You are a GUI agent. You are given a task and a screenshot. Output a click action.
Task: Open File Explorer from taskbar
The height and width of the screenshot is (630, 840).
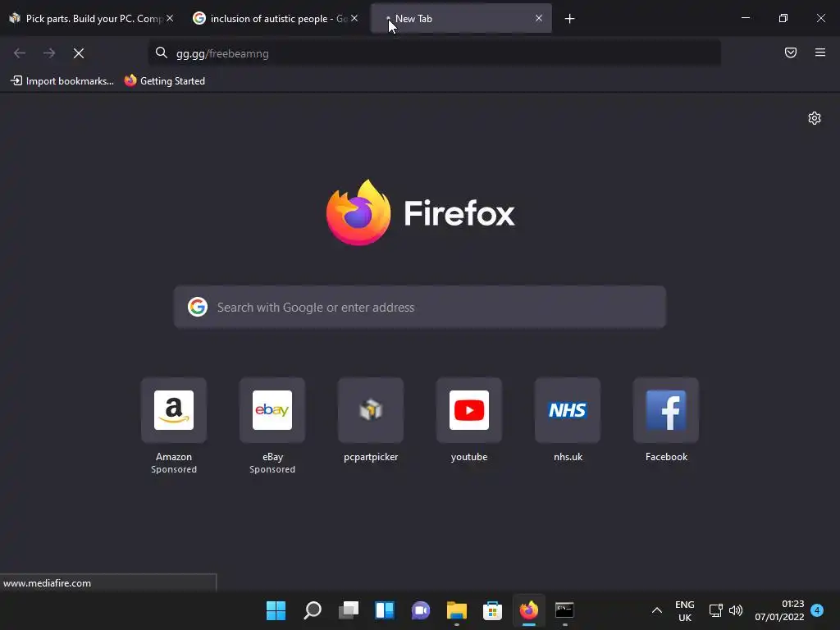click(x=456, y=610)
